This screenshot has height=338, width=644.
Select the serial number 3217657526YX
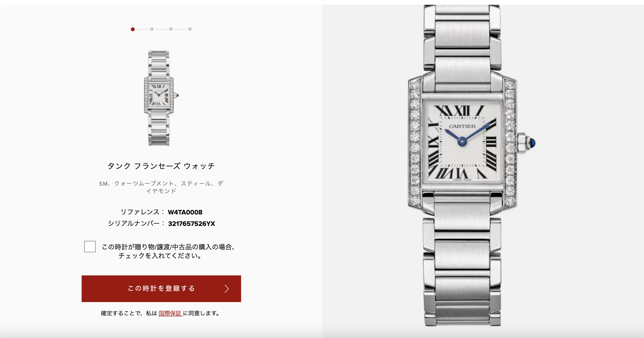(x=192, y=224)
